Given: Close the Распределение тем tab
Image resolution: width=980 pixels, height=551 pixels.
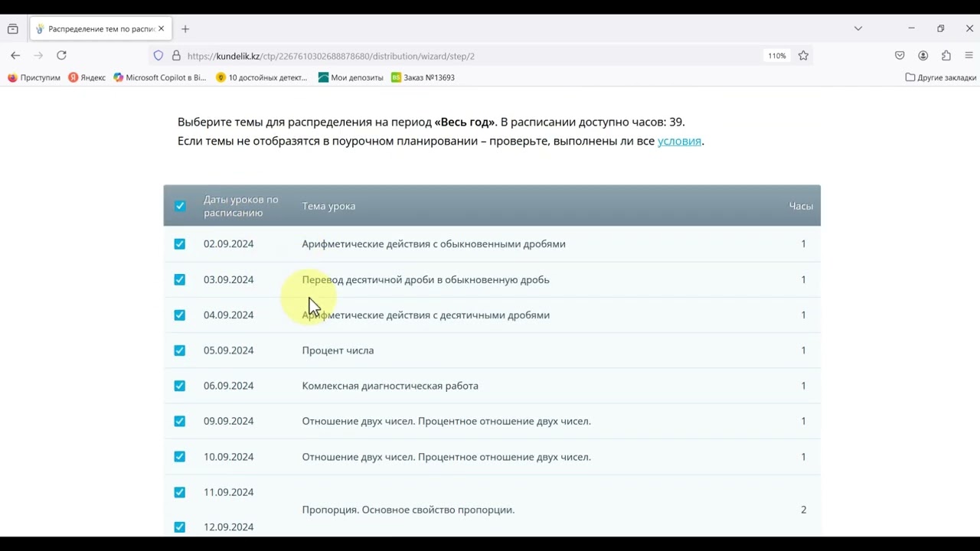Looking at the screenshot, I should [x=161, y=29].
